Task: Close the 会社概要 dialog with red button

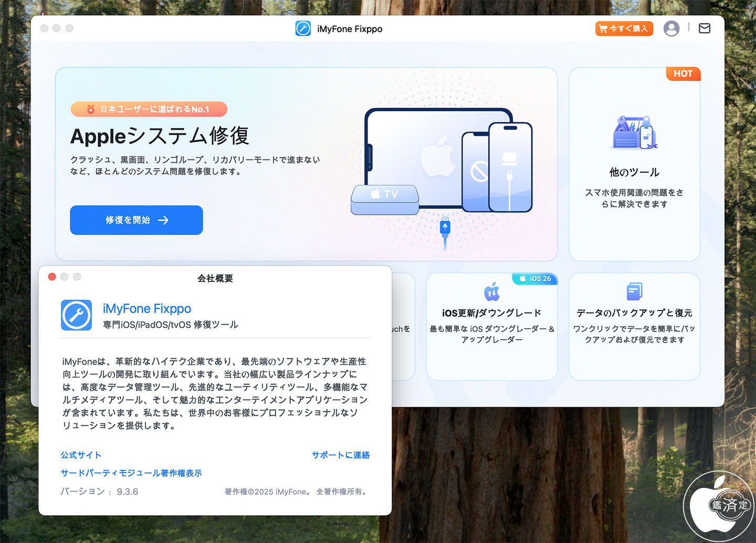Action: click(52, 276)
